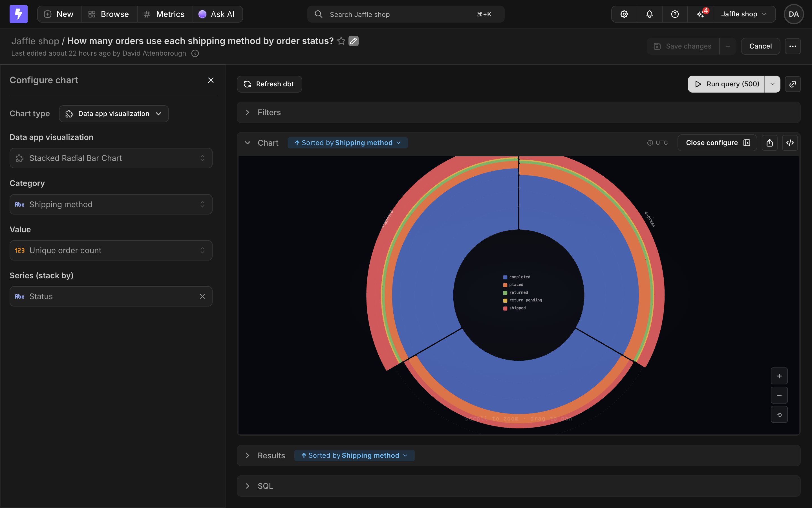Zoom out with the minus chart control
The image size is (812, 508).
tap(779, 395)
